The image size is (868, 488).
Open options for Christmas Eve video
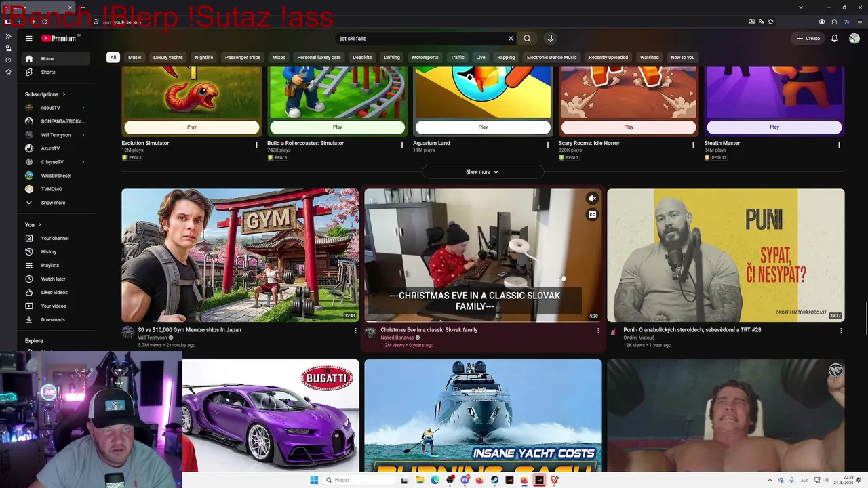598,331
